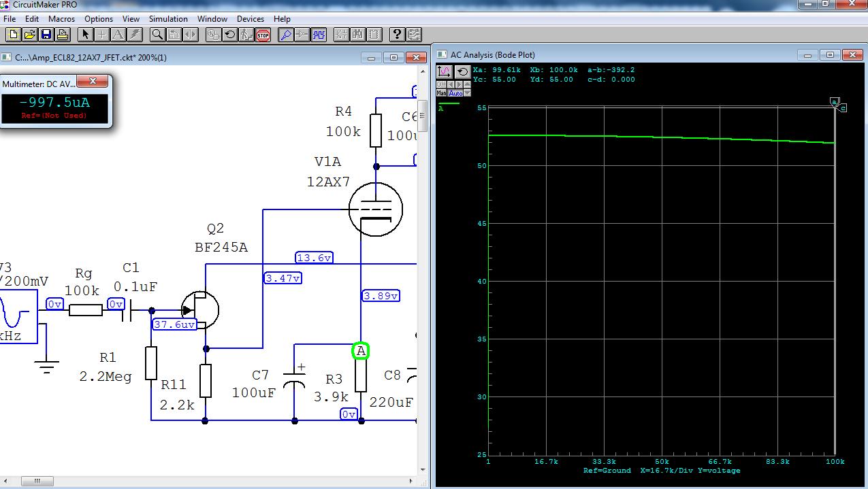The height and width of the screenshot is (489, 868).
Task: Click the BF245A JFET Q2 symbol
Action: tap(199, 310)
